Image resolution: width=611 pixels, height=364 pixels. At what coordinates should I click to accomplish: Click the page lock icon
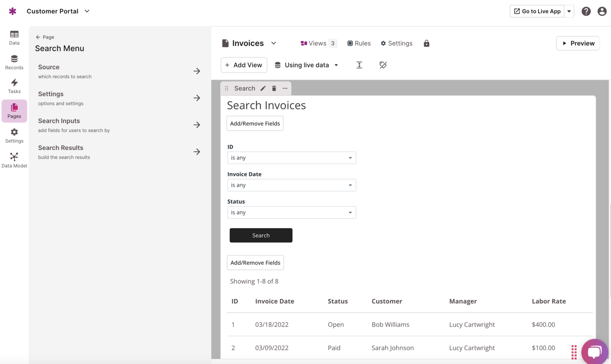[x=426, y=44]
